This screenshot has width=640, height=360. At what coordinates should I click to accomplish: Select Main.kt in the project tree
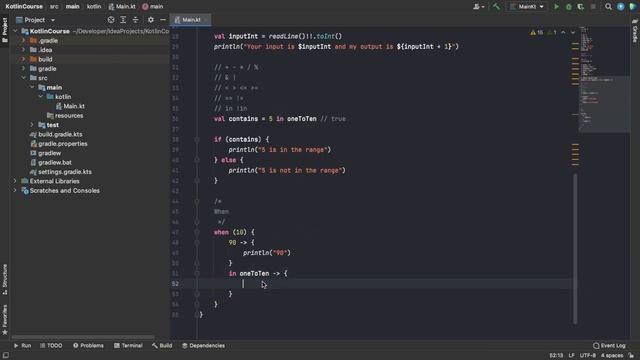tap(70, 106)
